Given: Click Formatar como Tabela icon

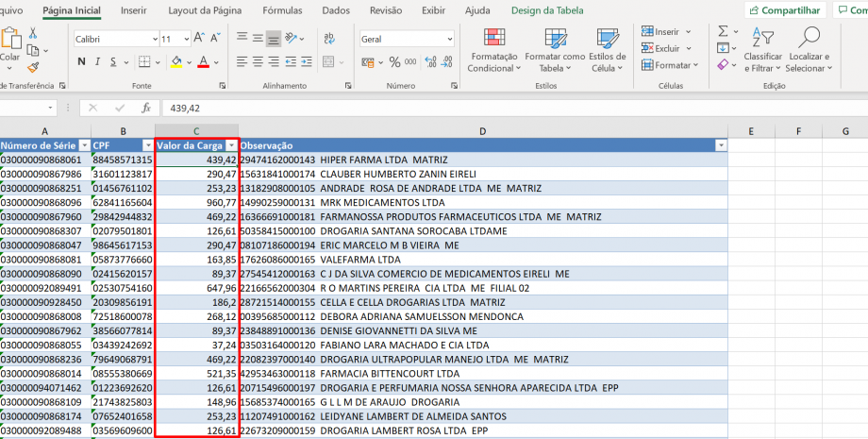Looking at the screenshot, I should coord(554,50).
